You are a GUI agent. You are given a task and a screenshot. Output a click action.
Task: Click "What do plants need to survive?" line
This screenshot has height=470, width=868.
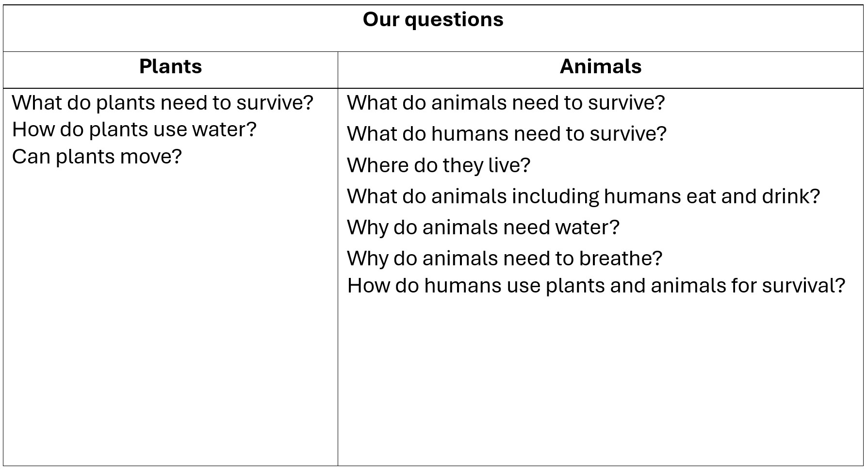(163, 103)
